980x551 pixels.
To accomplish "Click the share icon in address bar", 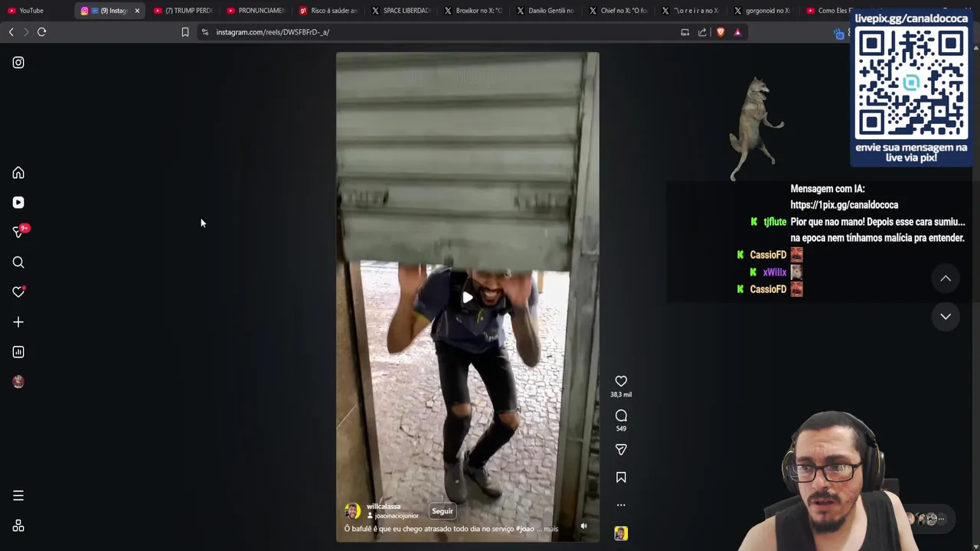I will point(702,32).
